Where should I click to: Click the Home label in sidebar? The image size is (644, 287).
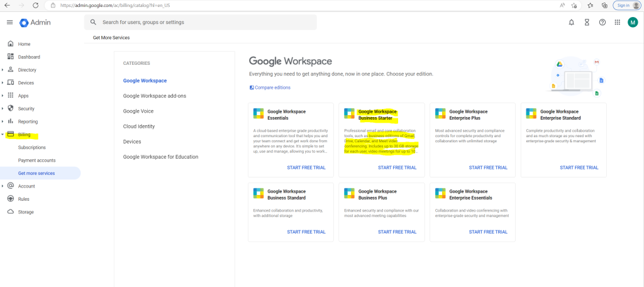(x=25, y=44)
